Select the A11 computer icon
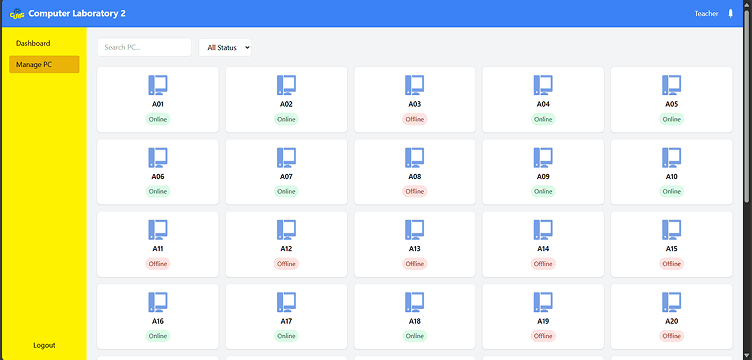Viewport: 752px width, 360px height. (158, 230)
